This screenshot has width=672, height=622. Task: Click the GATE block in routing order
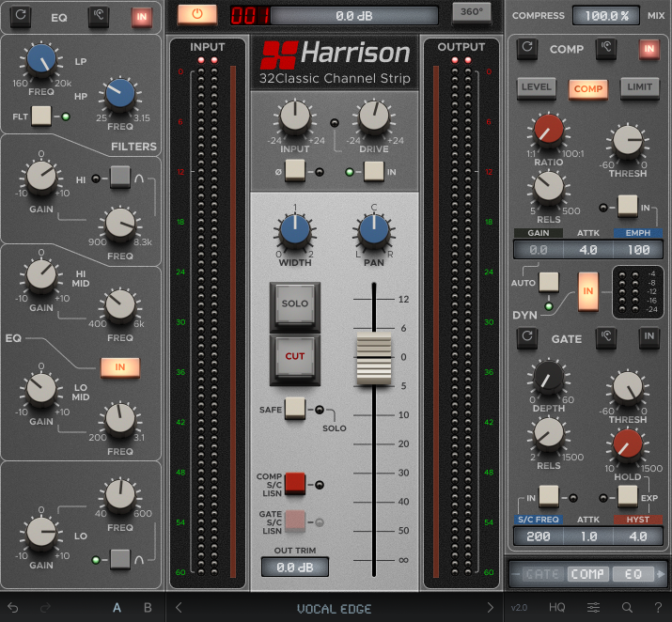coord(542,574)
